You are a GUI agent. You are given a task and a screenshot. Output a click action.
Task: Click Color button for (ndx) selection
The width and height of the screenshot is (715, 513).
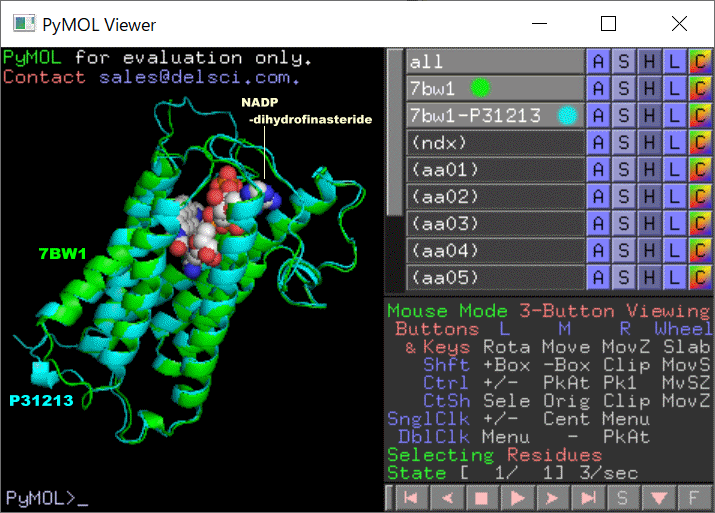(x=700, y=142)
